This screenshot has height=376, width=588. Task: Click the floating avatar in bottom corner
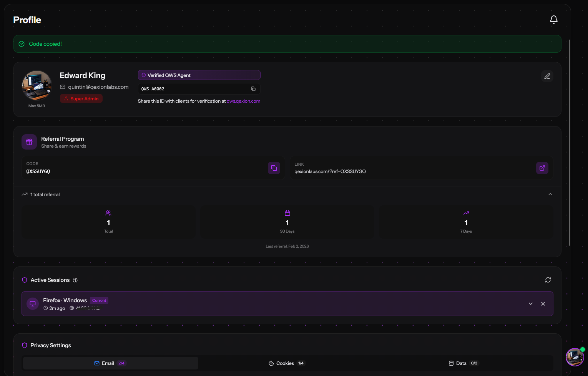pyautogui.click(x=575, y=357)
